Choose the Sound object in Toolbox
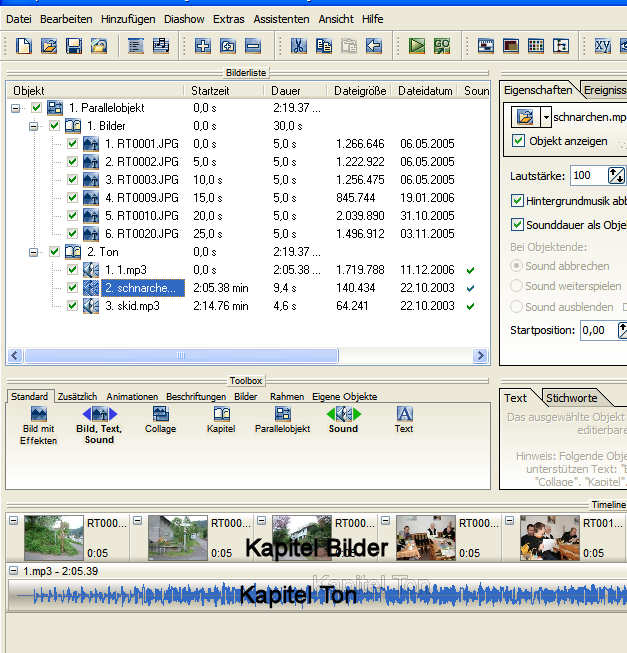The height and width of the screenshot is (653, 627). (343, 420)
